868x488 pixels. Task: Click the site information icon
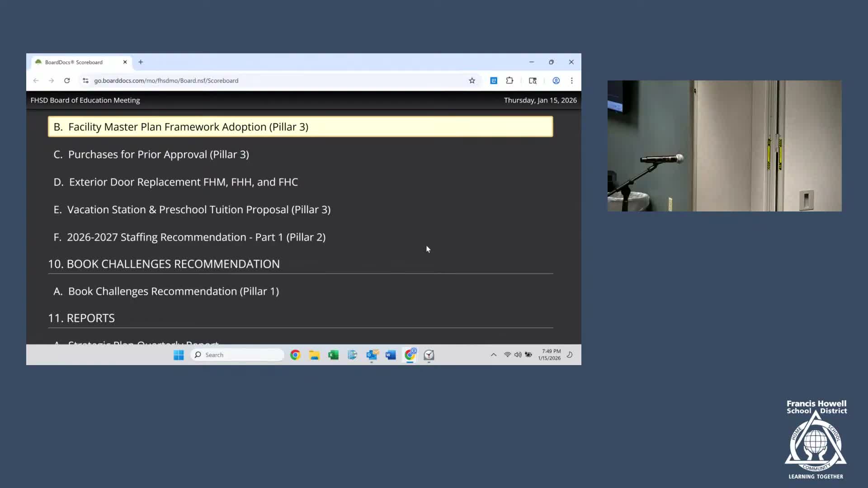click(x=85, y=80)
